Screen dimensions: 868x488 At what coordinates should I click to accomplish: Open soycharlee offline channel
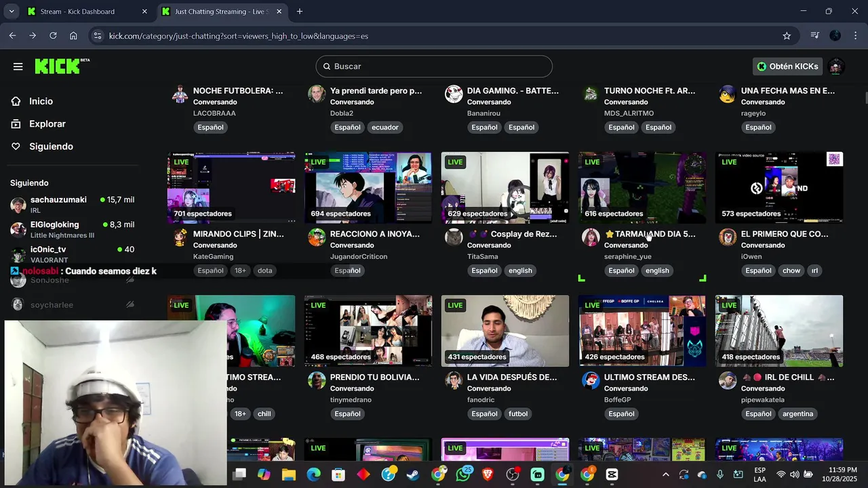pyautogui.click(x=72, y=305)
